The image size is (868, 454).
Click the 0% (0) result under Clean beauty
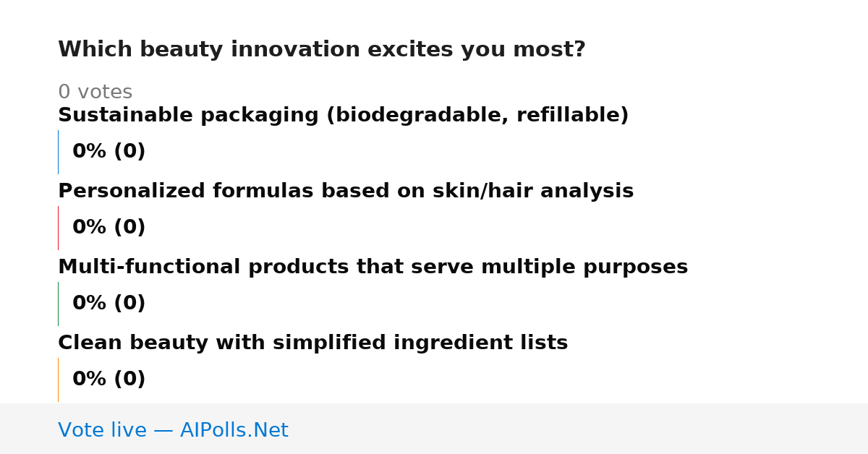[x=109, y=380]
